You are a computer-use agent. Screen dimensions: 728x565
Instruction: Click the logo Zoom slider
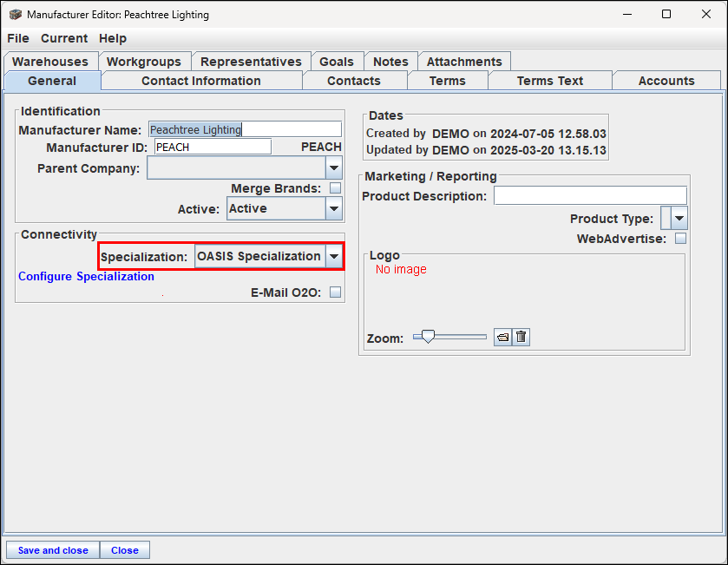[x=449, y=337]
